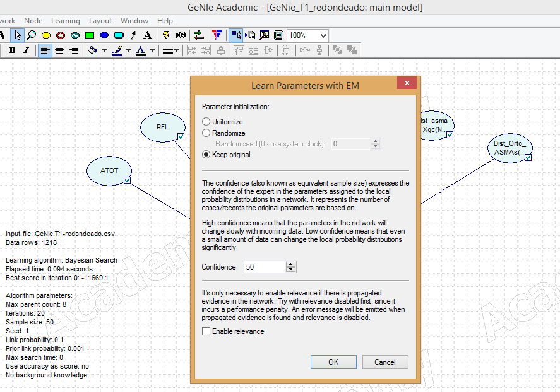The image size is (560, 392).
Task: Select the ATOT node ellipse
Action: tap(109, 170)
